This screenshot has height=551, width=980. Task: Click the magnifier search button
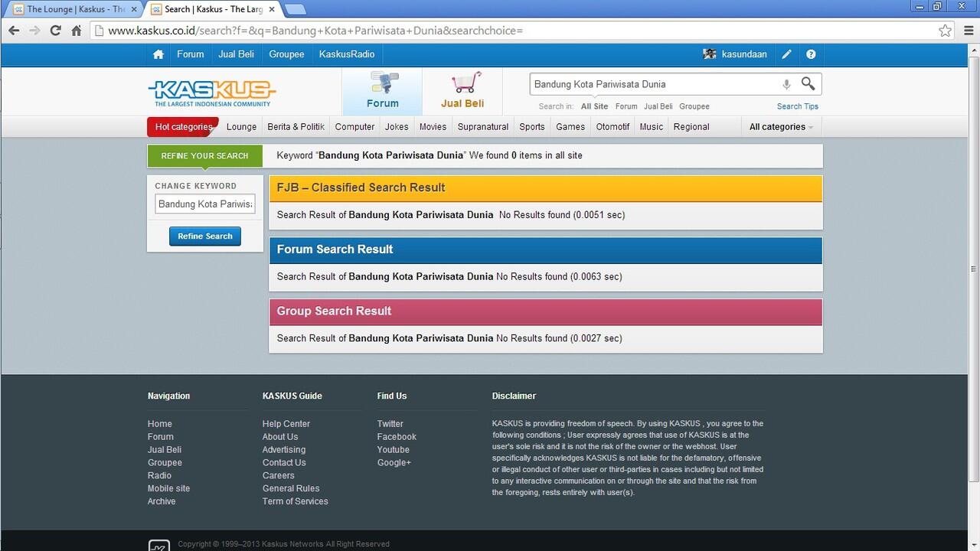[808, 83]
